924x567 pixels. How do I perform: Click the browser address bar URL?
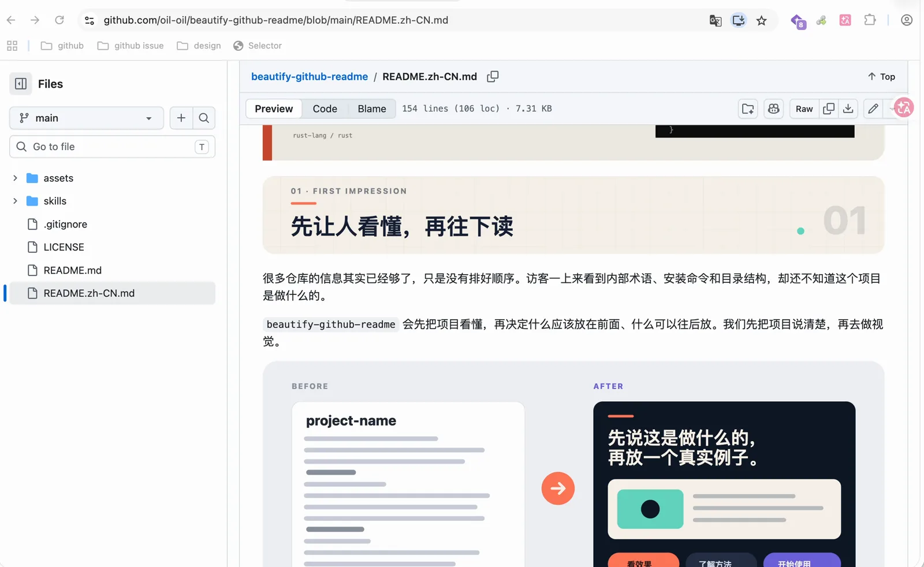276,20
